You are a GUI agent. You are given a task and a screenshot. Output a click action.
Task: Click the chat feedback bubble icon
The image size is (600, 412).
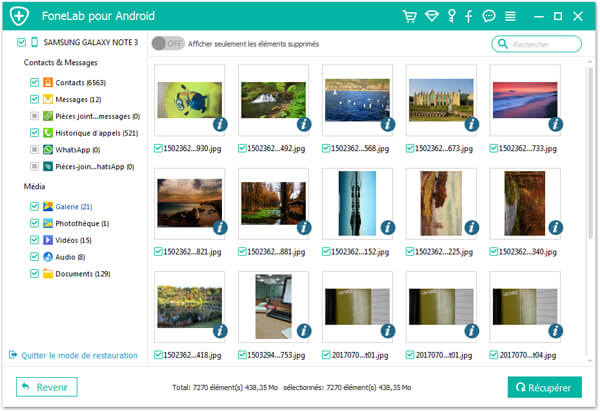click(489, 16)
